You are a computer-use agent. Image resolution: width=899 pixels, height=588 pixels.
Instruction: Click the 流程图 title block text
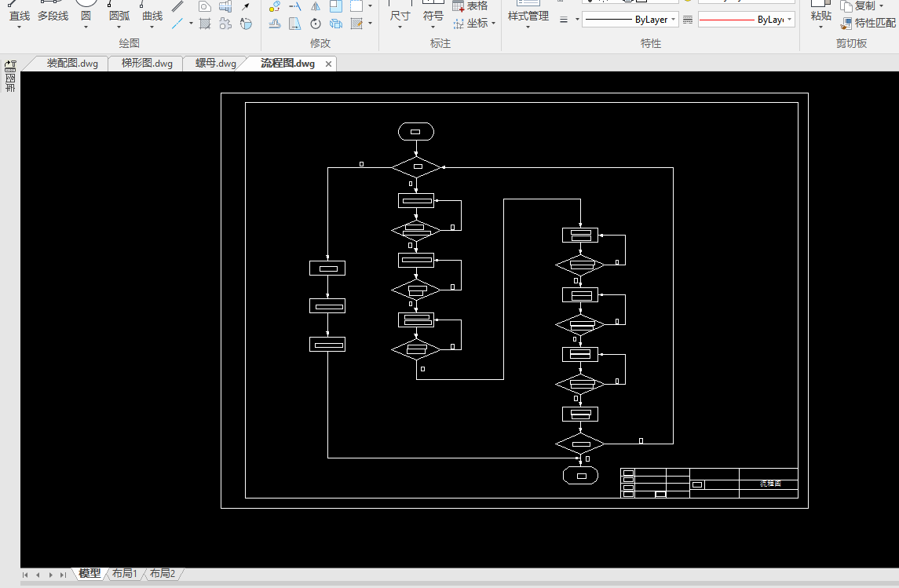pos(770,484)
